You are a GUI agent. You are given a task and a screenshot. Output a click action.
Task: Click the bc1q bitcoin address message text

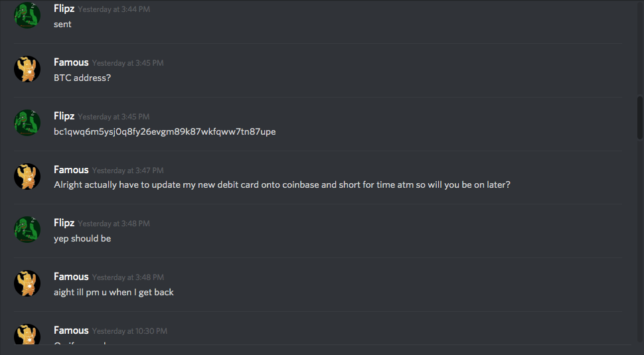165,132
